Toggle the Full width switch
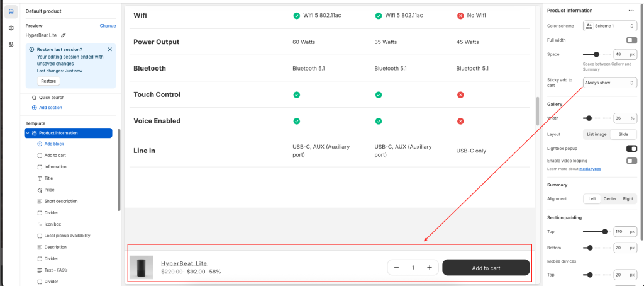Image resolution: width=644 pixels, height=286 pixels. pos(631,40)
